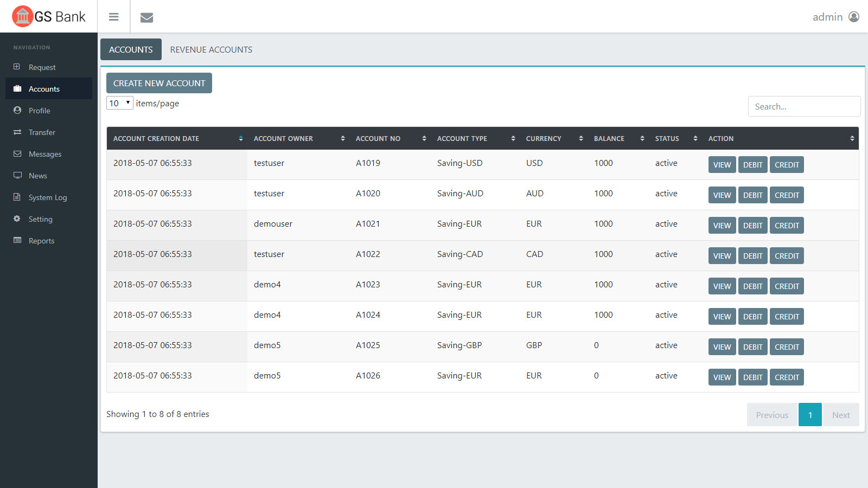Sort by Account Creation Date column

point(177,139)
